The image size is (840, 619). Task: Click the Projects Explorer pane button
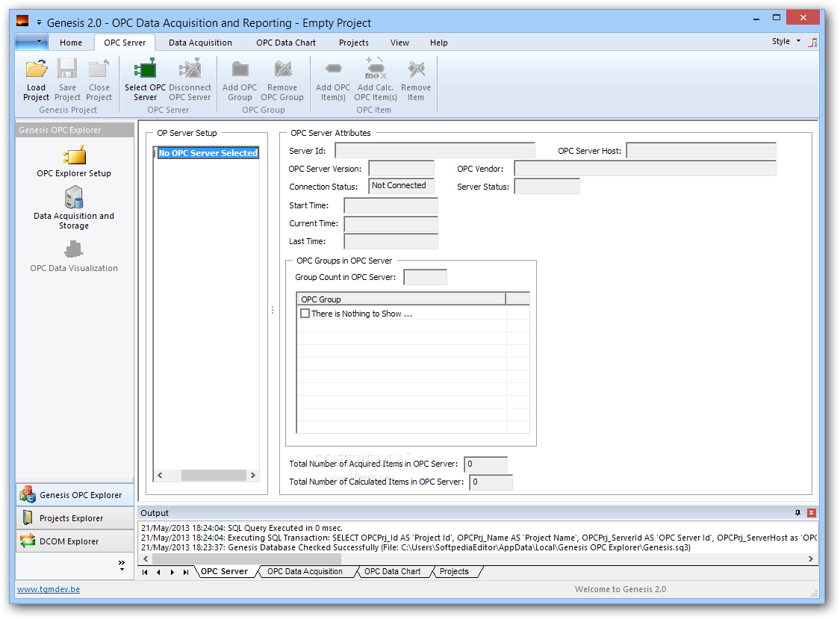[x=75, y=518]
